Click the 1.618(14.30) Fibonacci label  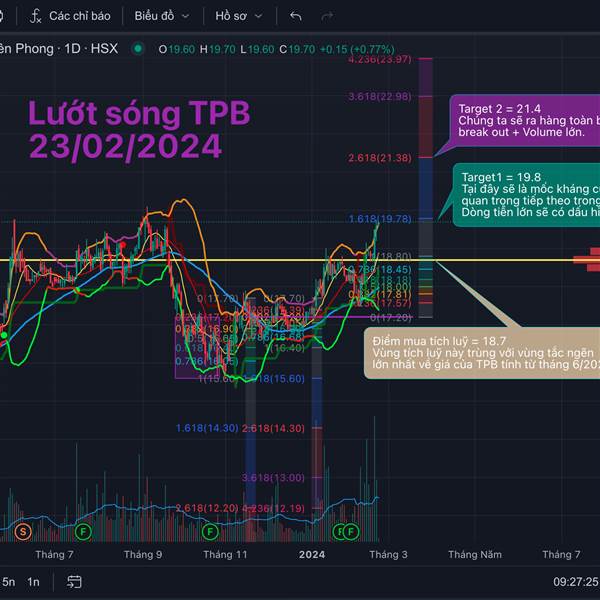click(x=207, y=428)
